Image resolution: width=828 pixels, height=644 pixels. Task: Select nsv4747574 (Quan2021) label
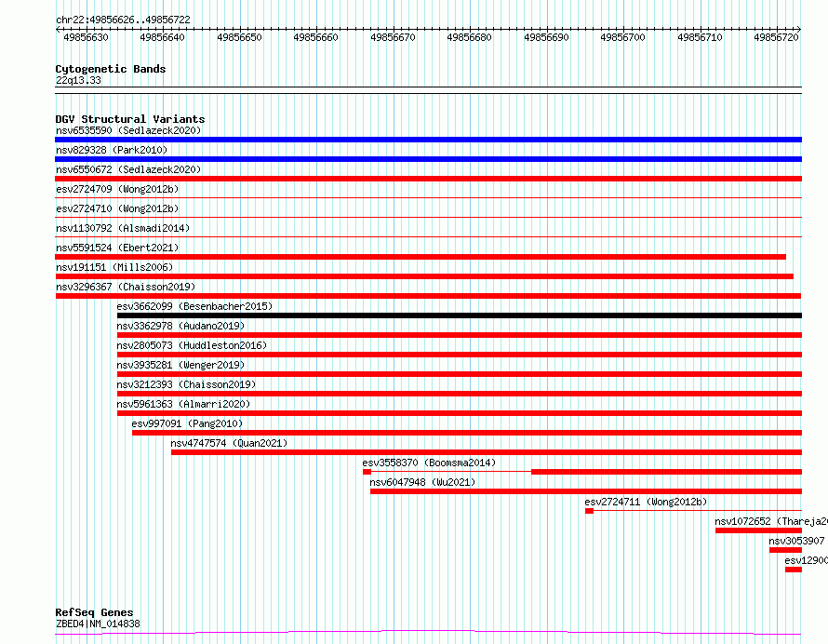(x=229, y=443)
